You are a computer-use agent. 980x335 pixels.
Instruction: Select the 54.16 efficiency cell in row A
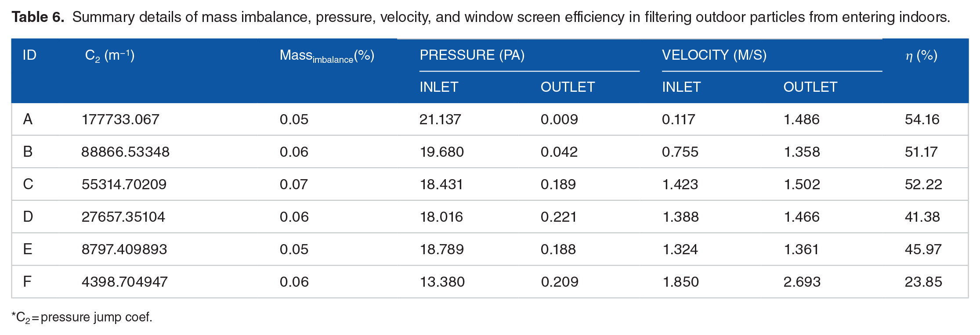tap(922, 119)
